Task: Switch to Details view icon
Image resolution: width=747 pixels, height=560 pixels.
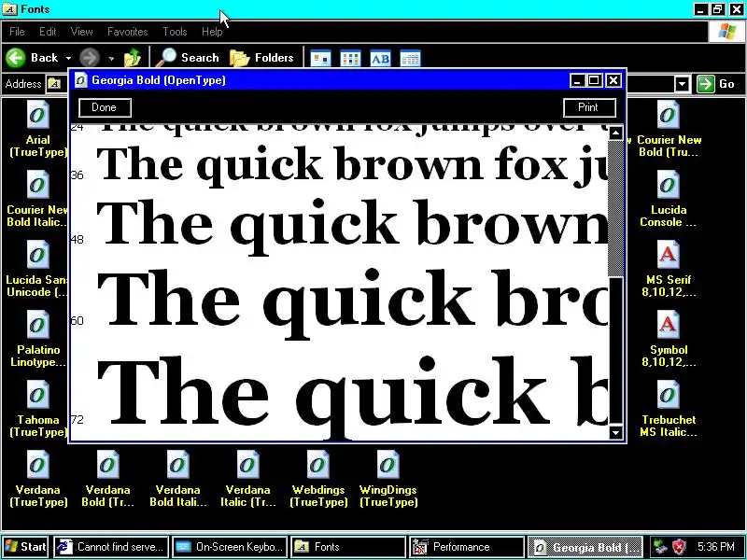Action: click(410, 59)
